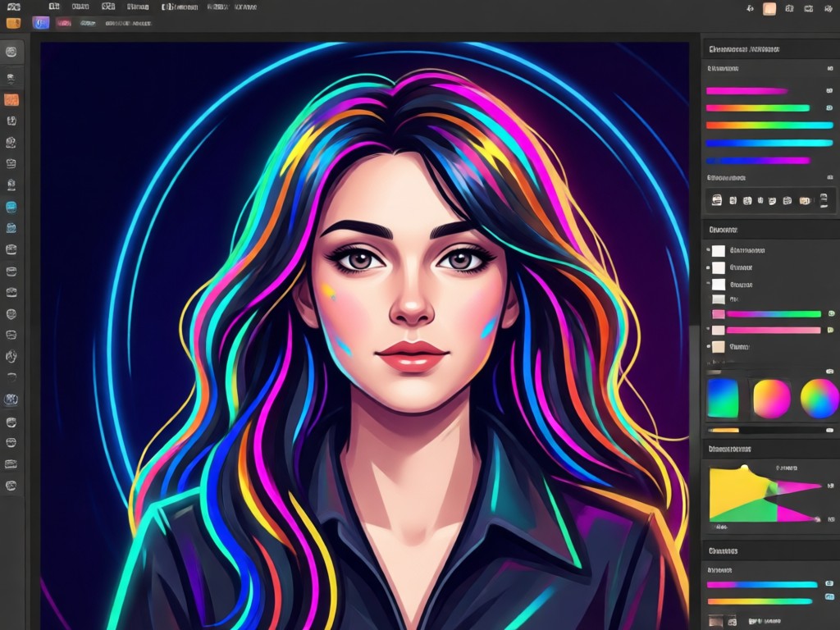Click the gray-teal pill icon in the options bar
Screen dimensions: 840x630
(x=87, y=23)
